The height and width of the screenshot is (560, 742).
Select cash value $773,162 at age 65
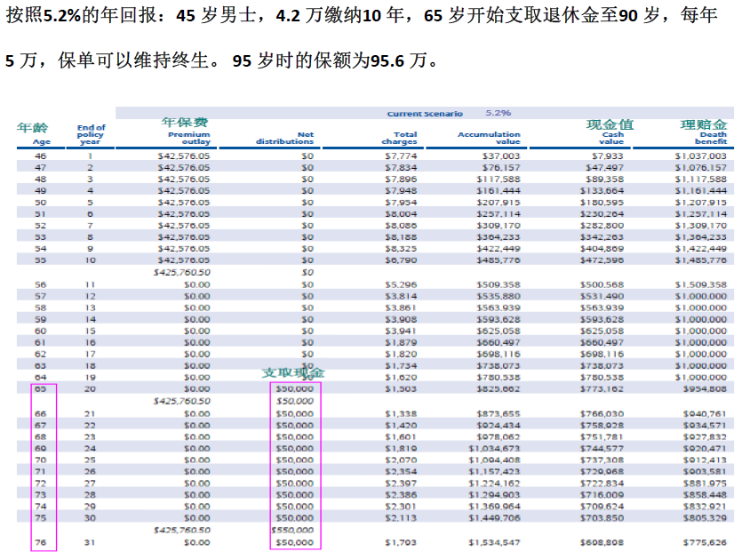tap(602, 389)
